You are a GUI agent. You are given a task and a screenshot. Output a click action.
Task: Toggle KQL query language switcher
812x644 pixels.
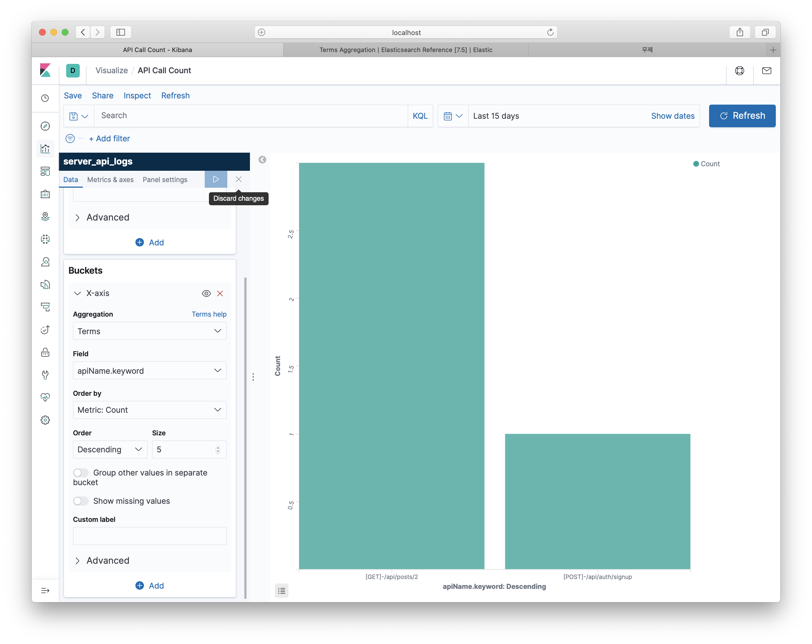point(420,116)
